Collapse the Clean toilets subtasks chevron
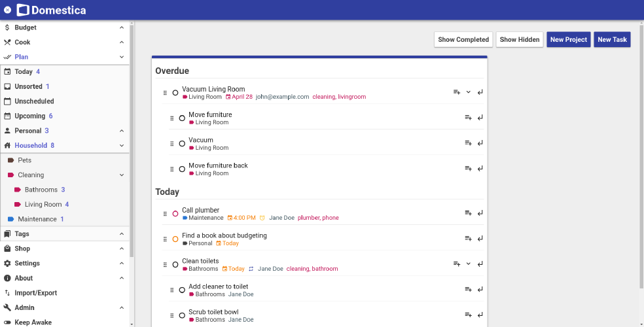 469,264
